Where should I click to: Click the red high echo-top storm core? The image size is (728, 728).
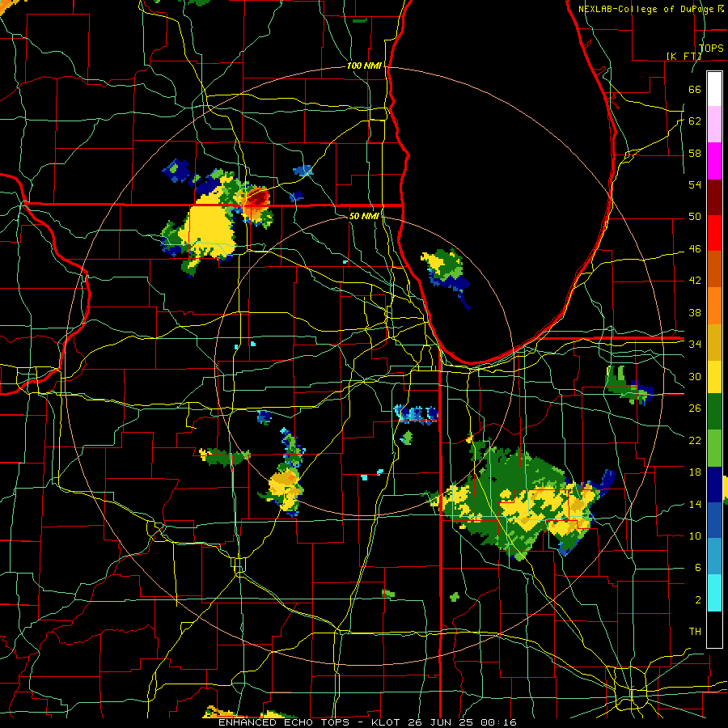pos(258,199)
